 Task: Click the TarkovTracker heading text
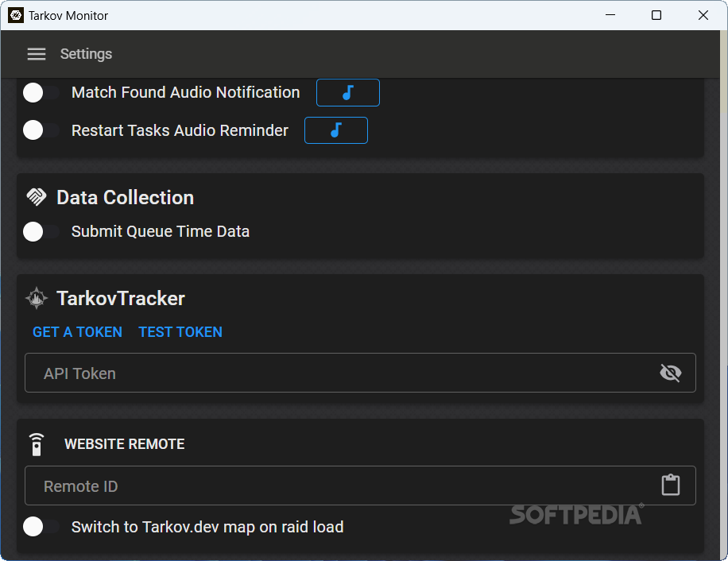tap(121, 298)
